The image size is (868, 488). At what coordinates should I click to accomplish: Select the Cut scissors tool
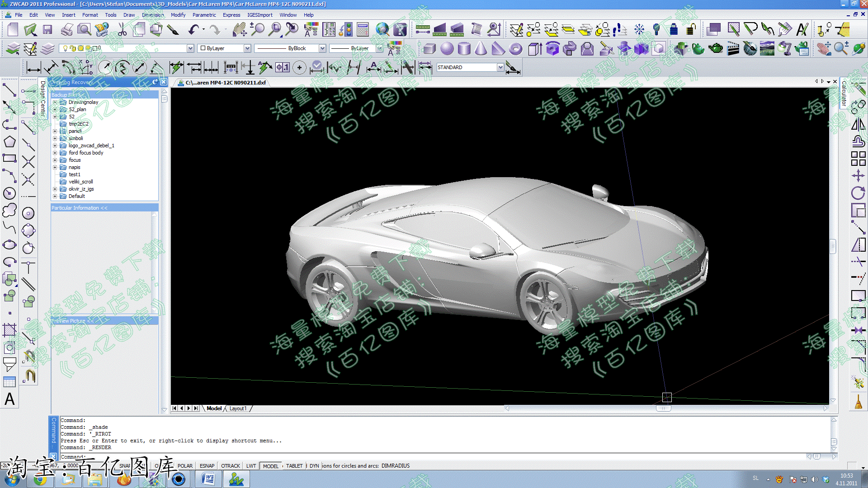pyautogui.click(x=122, y=30)
